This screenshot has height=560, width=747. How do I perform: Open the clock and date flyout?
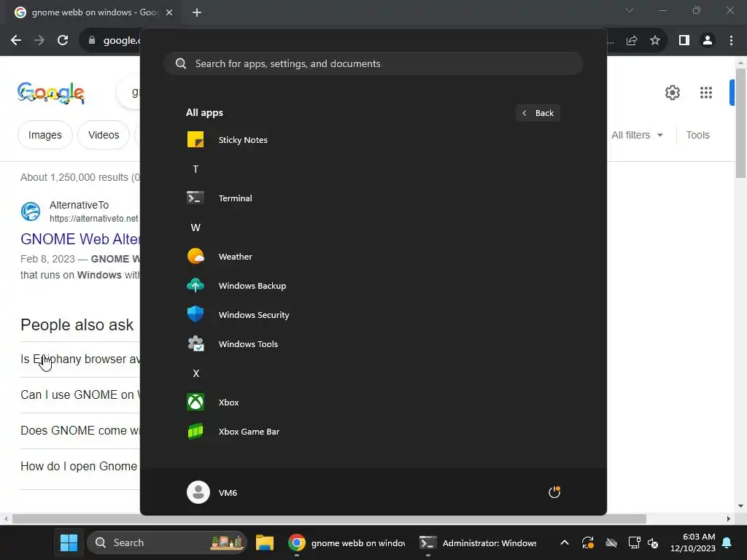(693, 542)
